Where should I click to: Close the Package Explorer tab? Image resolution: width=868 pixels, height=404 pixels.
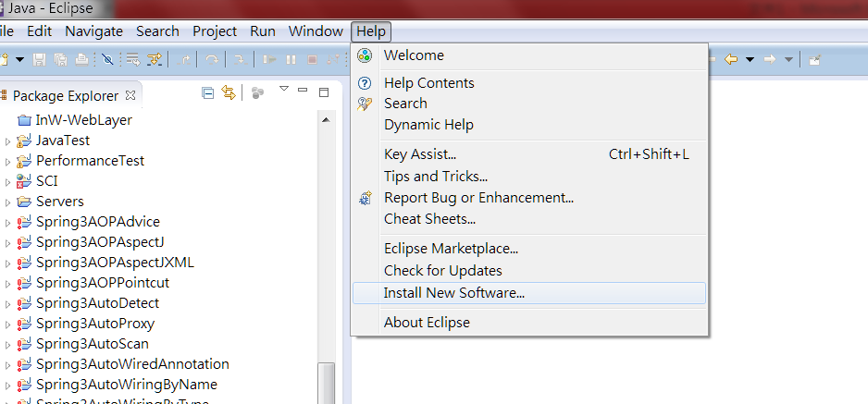(130, 95)
